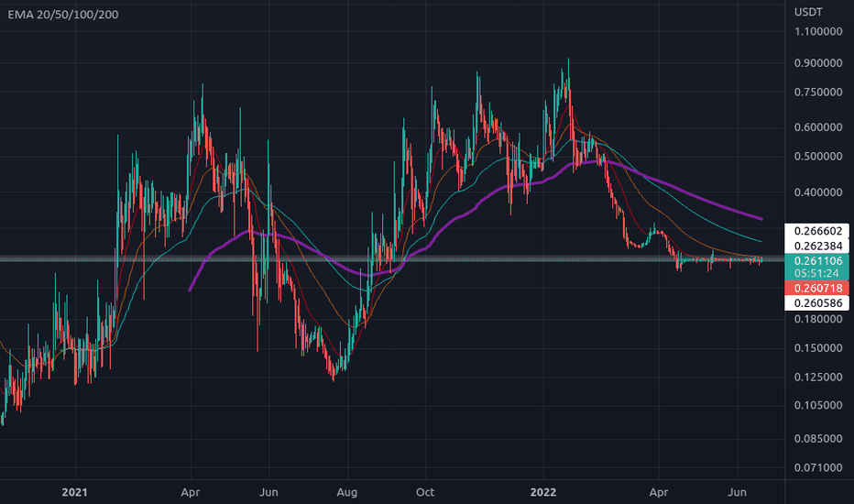Click the current price 0.261106 label
The width and height of the screenshot is (854, 504).
(x=817, y=261)
